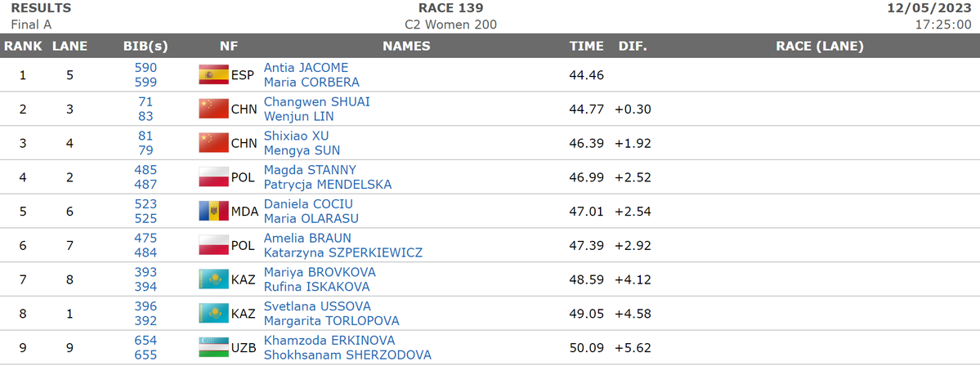Open Maria CORBERA athlete link

pos(311,83)
